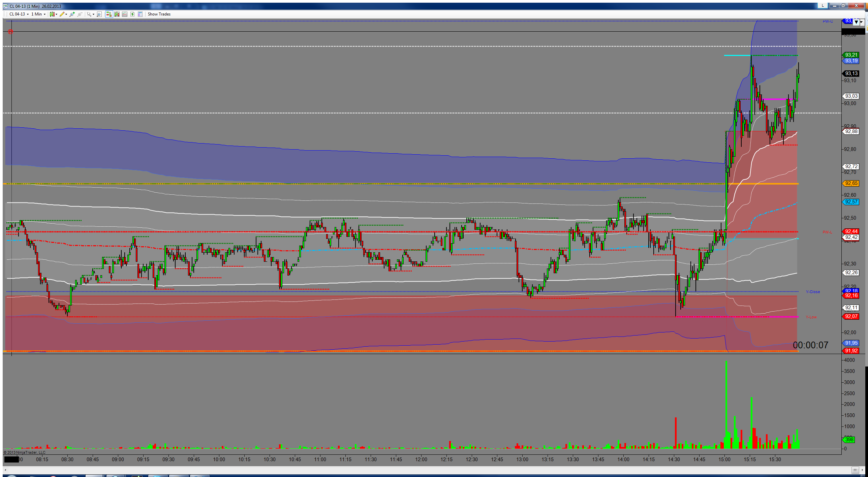Open the Indicators line chart icon
Image resolution: width=868 pixels, height=477 pixels.
click(x=125, y=14)
